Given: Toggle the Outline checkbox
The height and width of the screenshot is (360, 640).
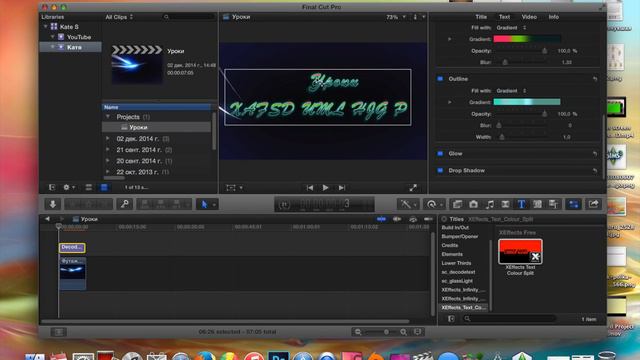Looking at the screenshot, I should (x=440, y=79).
